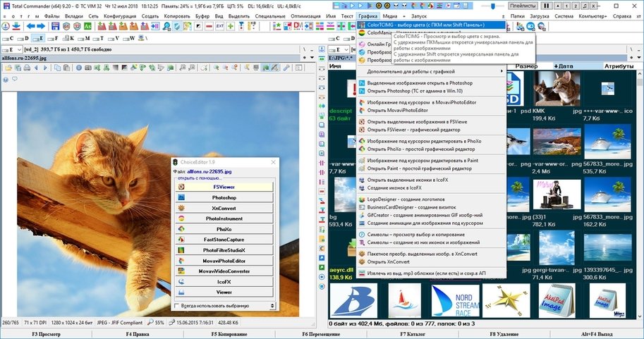The width and height of the screenshot is (644, 339).
Task: Expand 'Дополнительно для работы с графикой' submenu
Action: (431, 71)
